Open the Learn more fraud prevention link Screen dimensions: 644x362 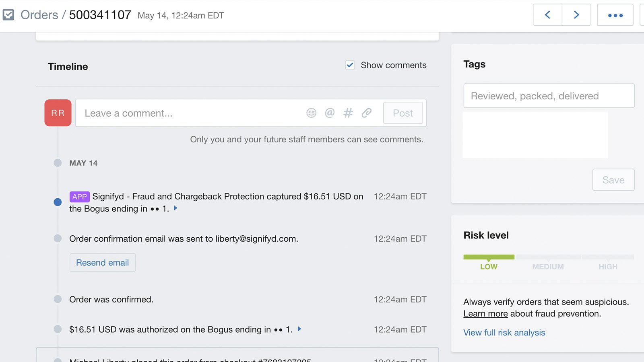pyautogui.click(x=485, y=314)
